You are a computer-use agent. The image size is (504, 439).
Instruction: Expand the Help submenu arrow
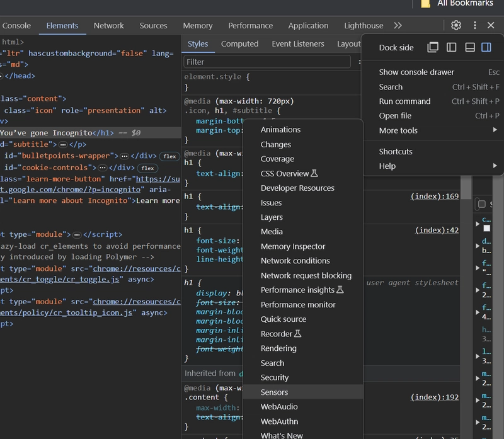[495, 166]
